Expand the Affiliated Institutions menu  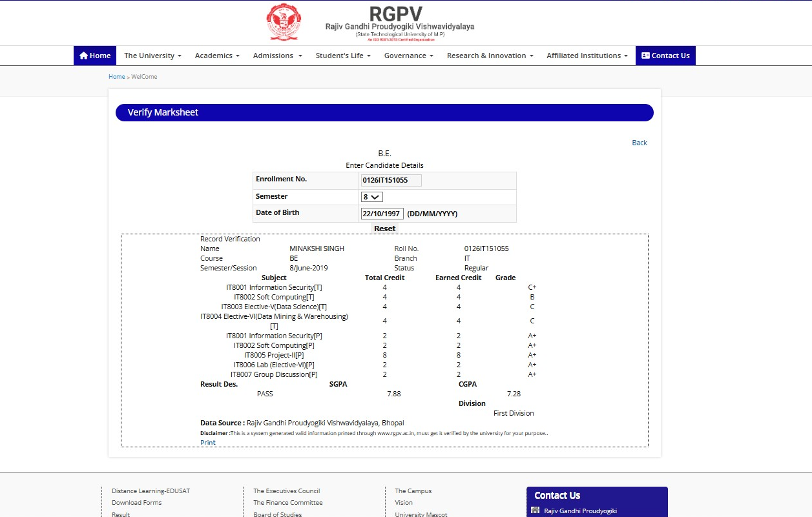[x=587, y=56]
